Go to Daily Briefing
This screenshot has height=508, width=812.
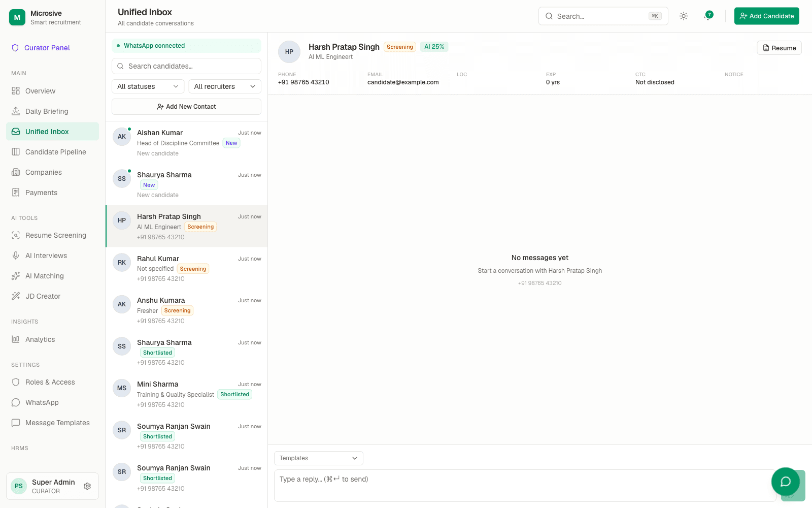tap(52, 111)
